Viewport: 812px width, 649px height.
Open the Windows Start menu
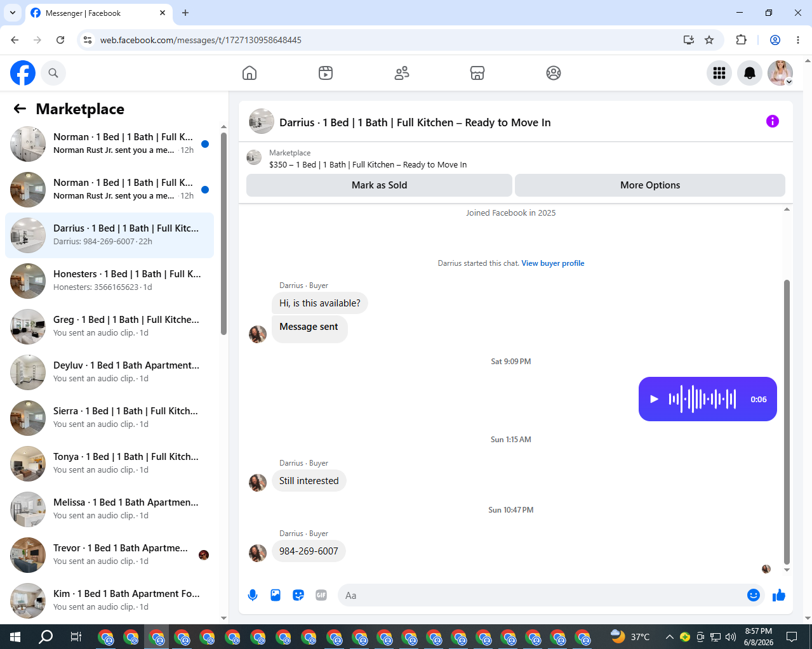click(15, 636)
